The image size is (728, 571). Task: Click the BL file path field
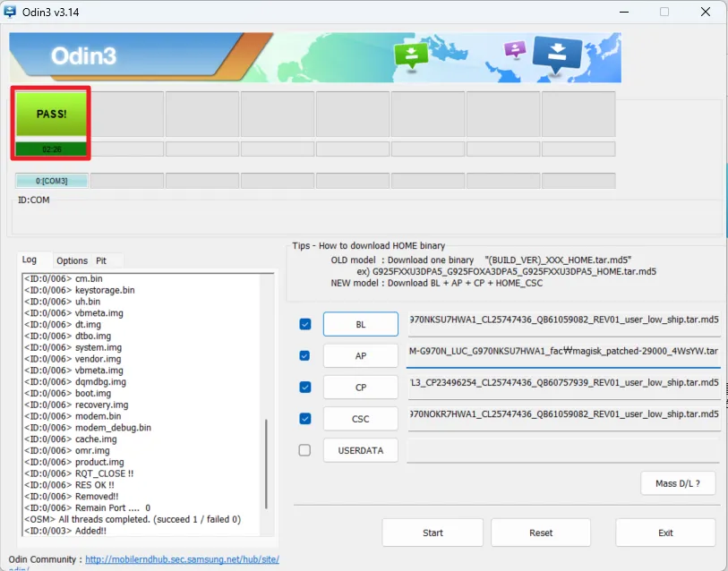click(563, 322)
